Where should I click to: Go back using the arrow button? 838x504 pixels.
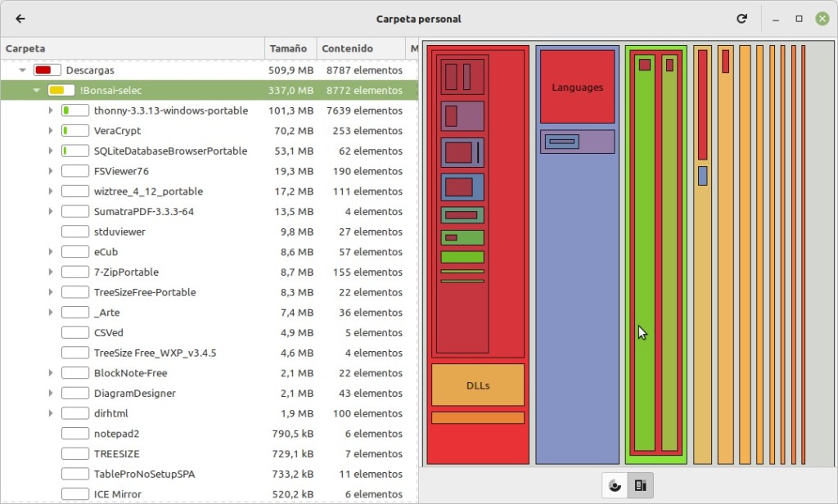pyautogui.click(x=20, y=19)
